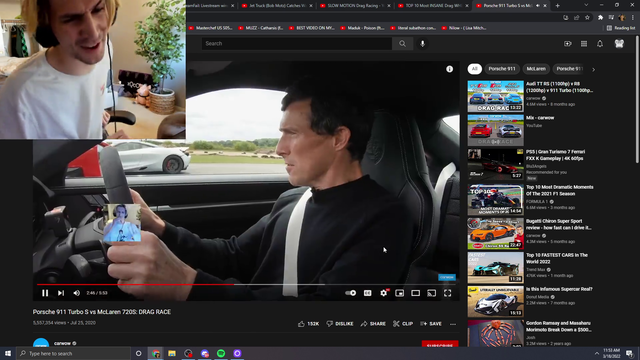Mute the video volume

[76, 293]
